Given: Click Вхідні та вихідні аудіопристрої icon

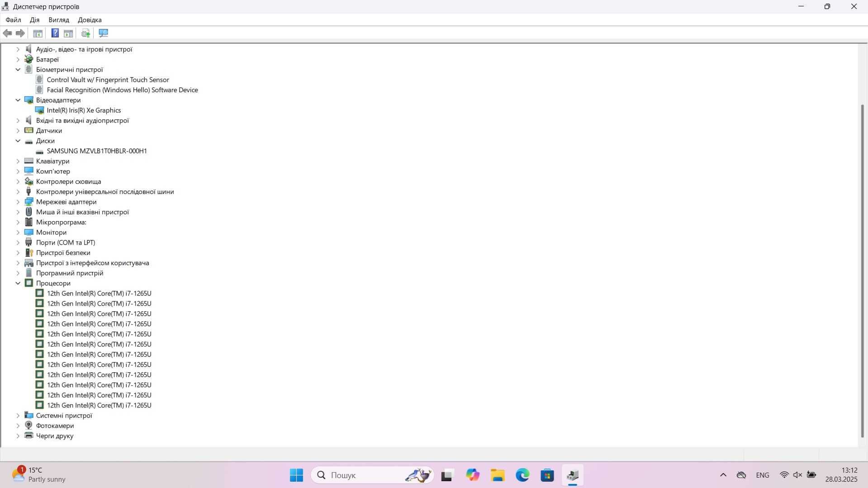Looking at the screenshot, I should pos(29,120).
